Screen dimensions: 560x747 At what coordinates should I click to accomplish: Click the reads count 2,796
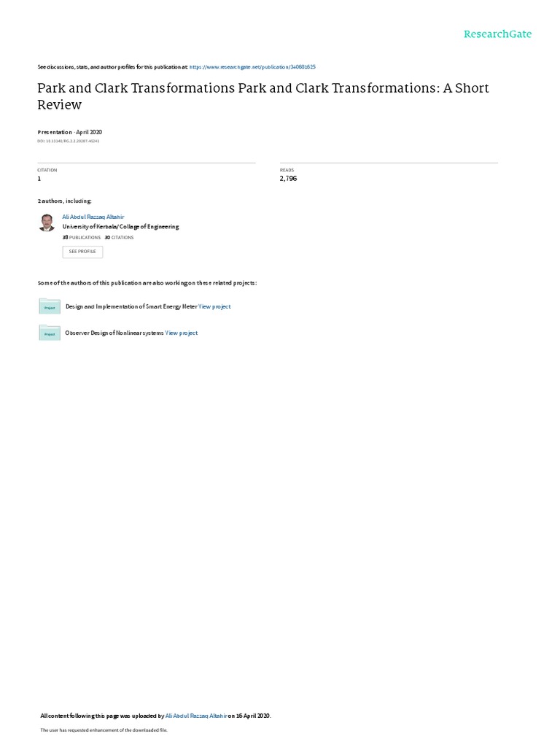(x=288, y=178)
